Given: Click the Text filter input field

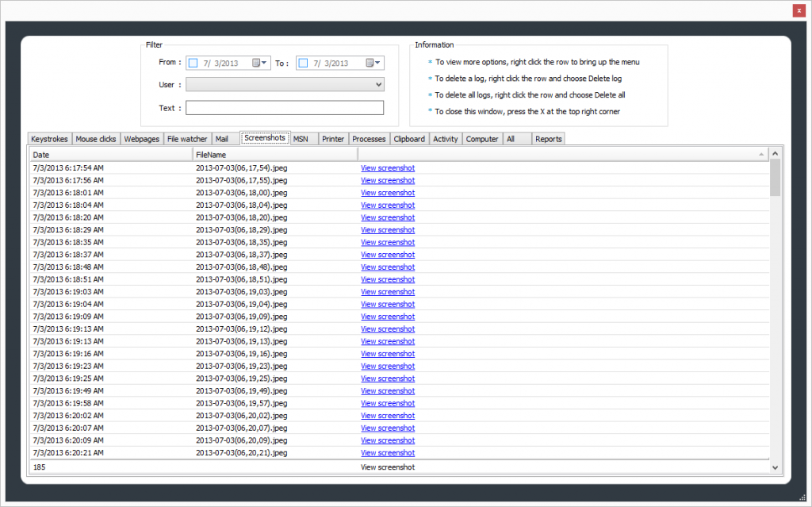Looking at the screenshot, I should [x=284, y=108].
